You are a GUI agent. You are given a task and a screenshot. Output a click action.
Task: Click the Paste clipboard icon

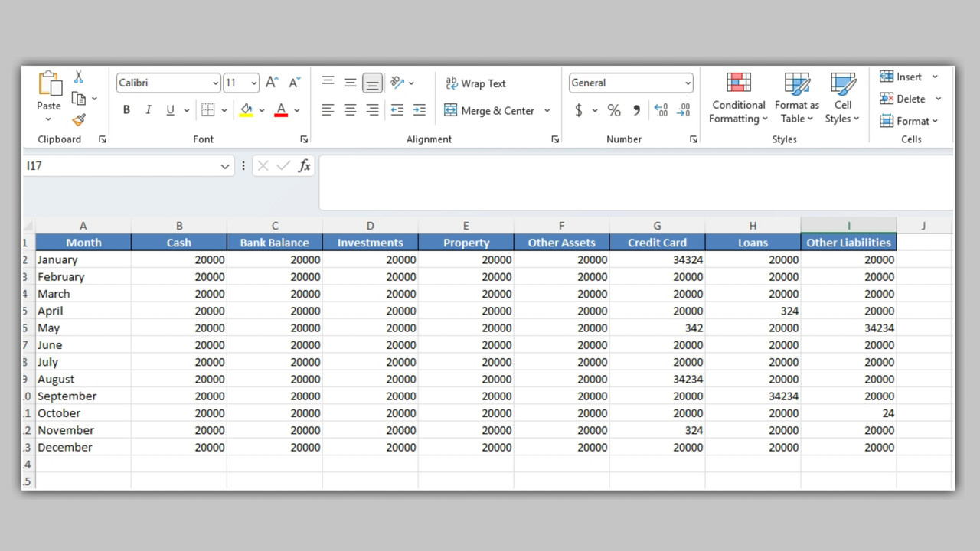tap(49, 83)
